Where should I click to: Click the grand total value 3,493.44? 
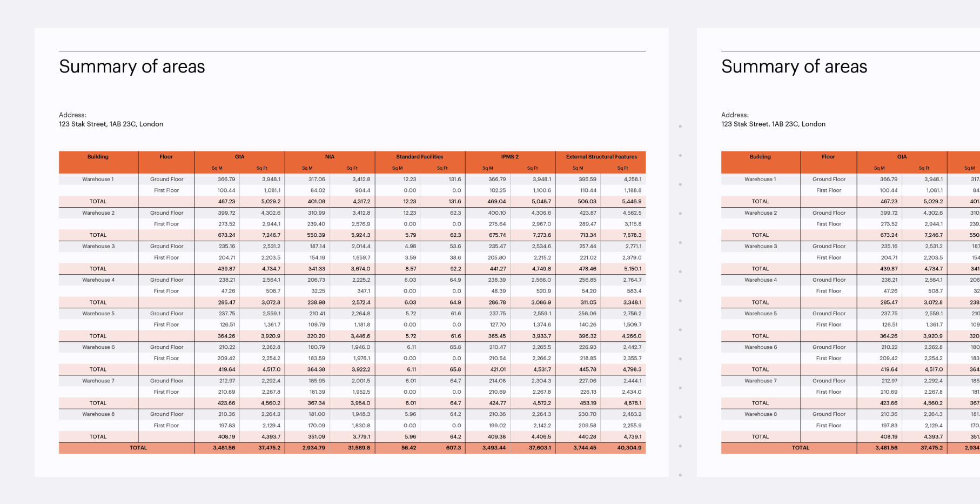[x=494, y=448]
